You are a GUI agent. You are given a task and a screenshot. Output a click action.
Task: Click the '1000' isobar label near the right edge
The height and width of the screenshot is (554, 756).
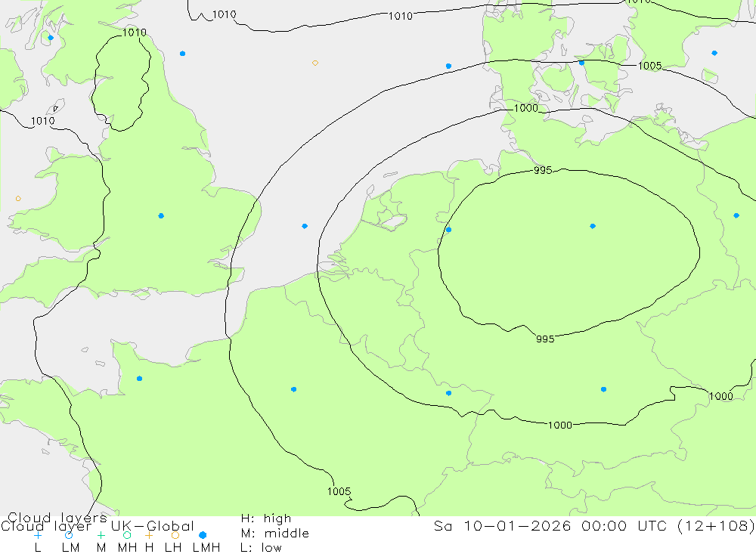point(720,396)
